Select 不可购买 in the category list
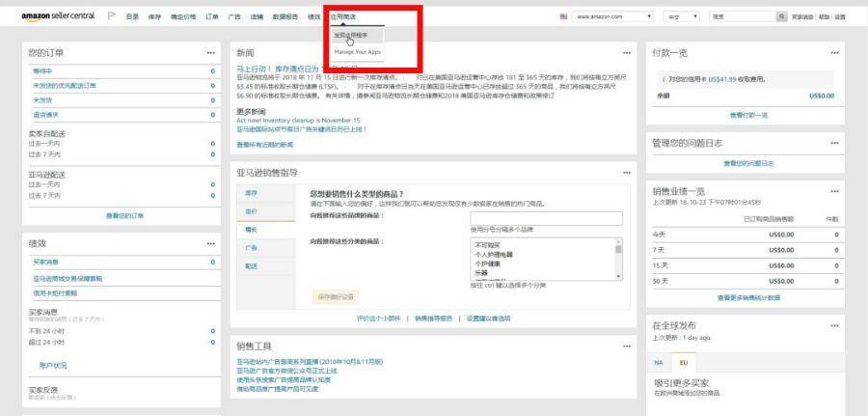Viewport: 868px width, 416px height. pos(488,244)
